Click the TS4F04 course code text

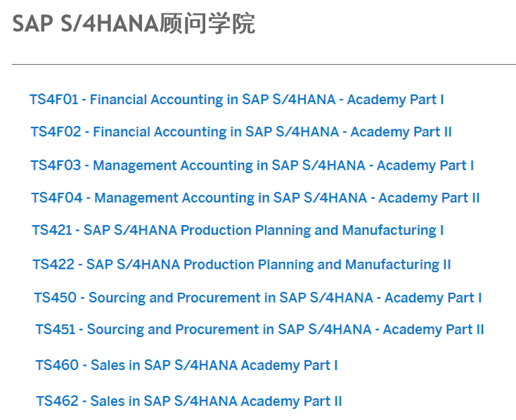(x=57, y=198)
